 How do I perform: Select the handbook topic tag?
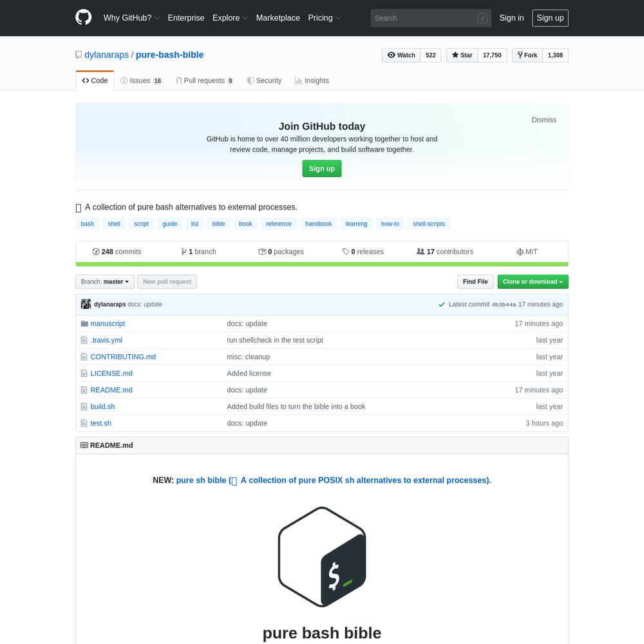pyautogui.click(x=319, y=224)
